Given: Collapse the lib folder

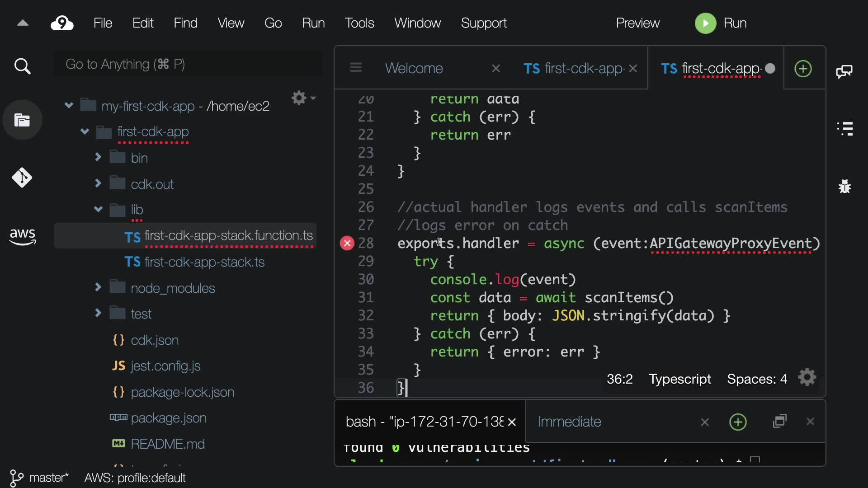Looking at the screenshot, I should coord(98,209).
